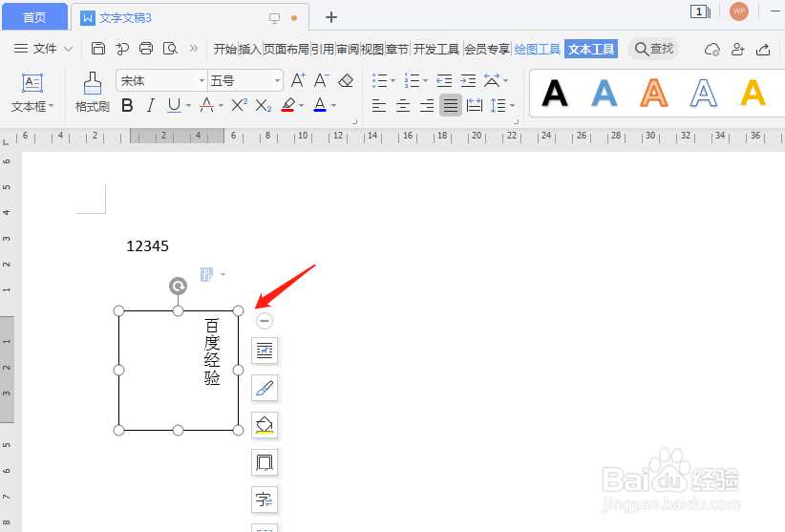Screen dimensions: 785x532
Task: Toggle Bold formatting
Action: (127, 106)
